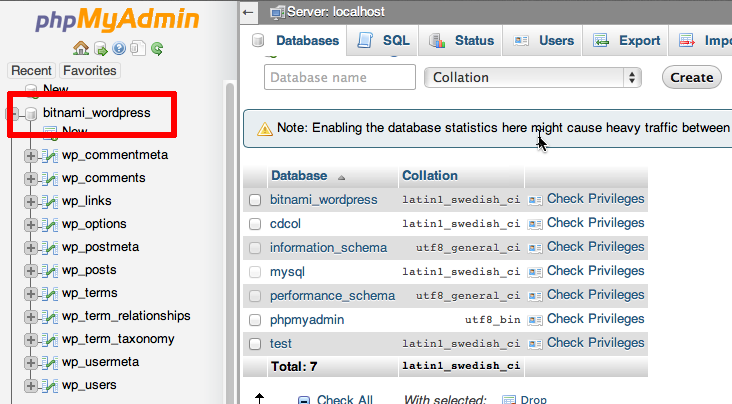Viewport: 732px width, 404px height.
Task: Collapse navigation panel with left arrow icon
Action: click(249, 12)
